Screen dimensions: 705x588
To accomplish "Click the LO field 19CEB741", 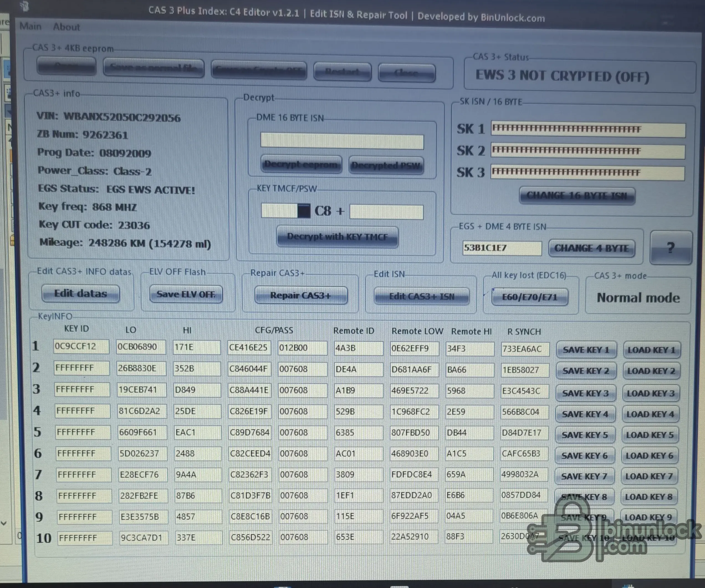I will coord(142,390).
